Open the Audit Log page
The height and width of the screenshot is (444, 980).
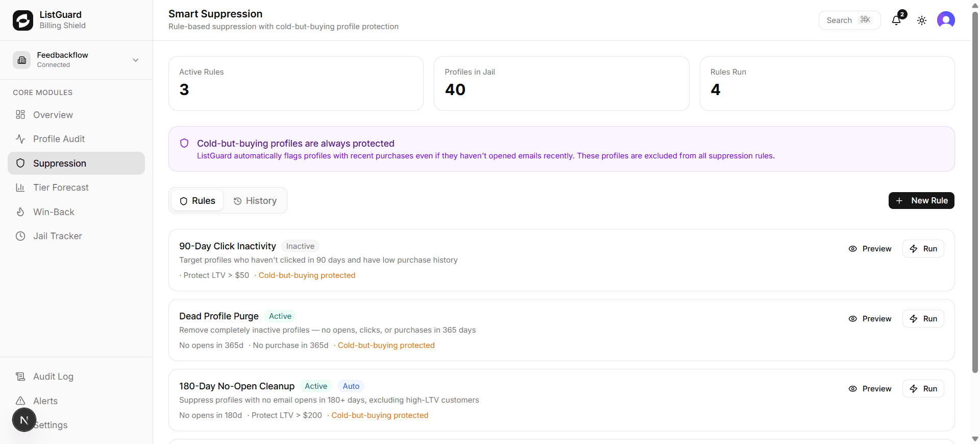[53, 377]
